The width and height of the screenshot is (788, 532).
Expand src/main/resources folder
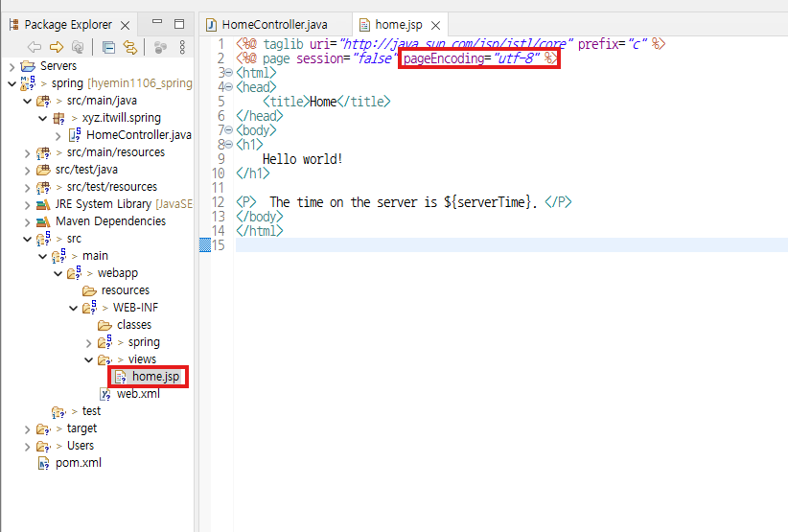[x=28, y=152]
